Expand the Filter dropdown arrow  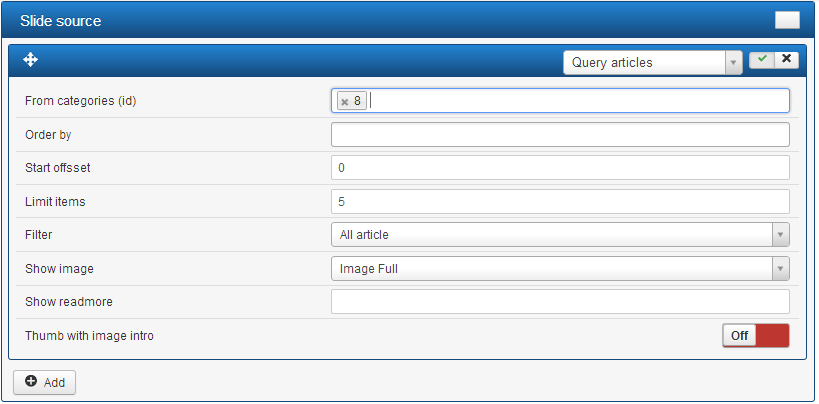[x=780, y=235]
